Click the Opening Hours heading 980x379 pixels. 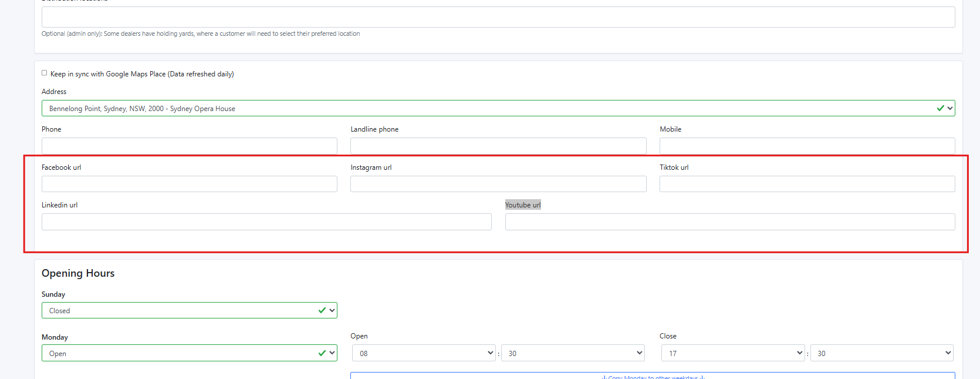coord(78,273)
